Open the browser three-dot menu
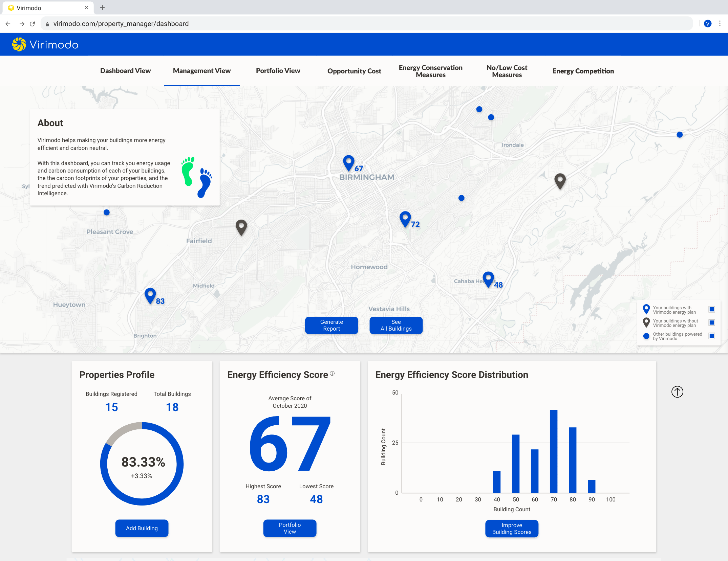Viewport: 728px width, 561px height. (720, 24)
